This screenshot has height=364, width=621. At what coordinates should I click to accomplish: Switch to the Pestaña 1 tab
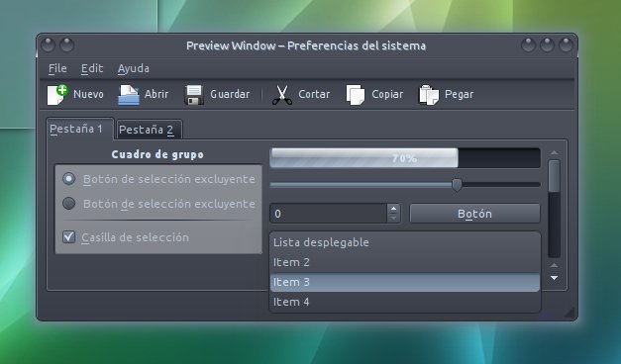pyautogui.click(x=80, y=129)
